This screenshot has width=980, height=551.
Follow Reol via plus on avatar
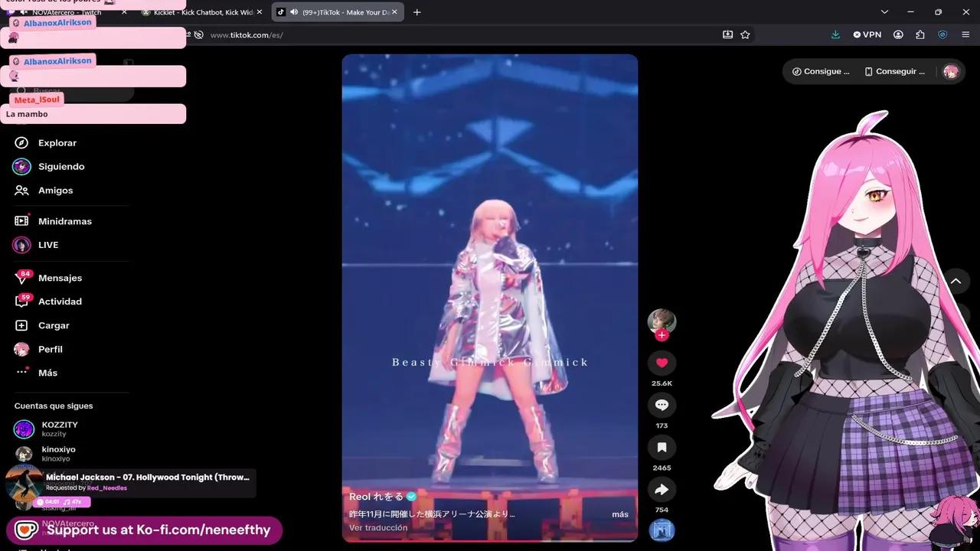coord(661,335)
